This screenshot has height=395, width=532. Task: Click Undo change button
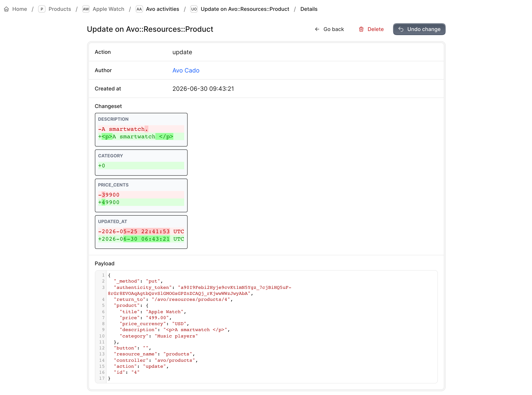pyautogui.click(x=419, y=29)
